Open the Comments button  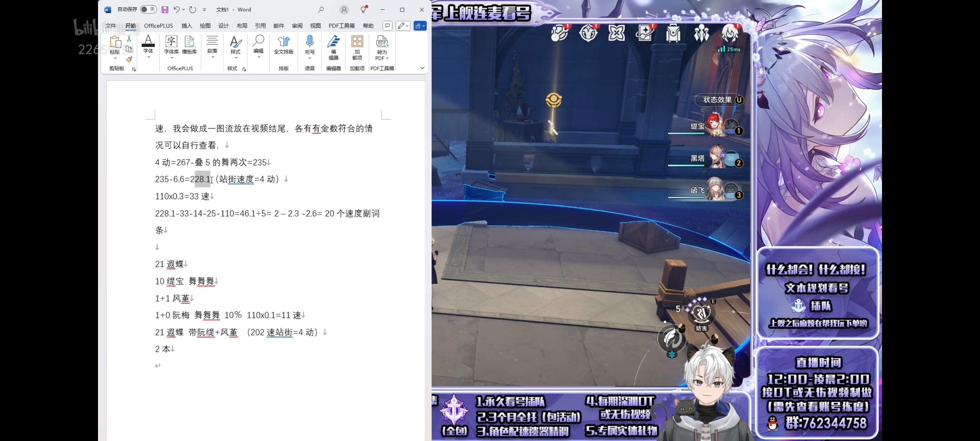(387, 26)
